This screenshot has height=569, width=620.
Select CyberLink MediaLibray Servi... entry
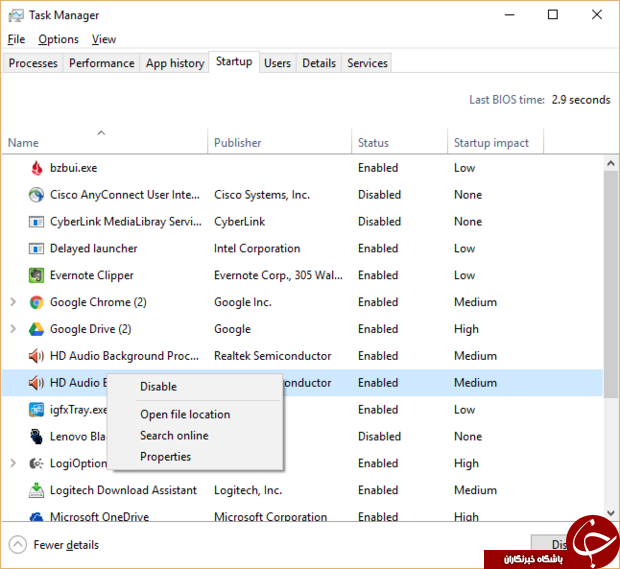pos(126,222)
